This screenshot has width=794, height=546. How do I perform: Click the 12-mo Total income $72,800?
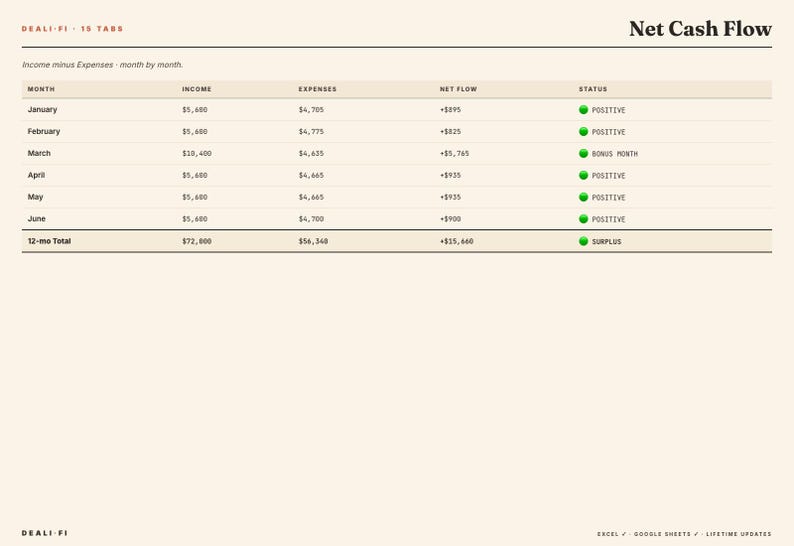(196, 241)
